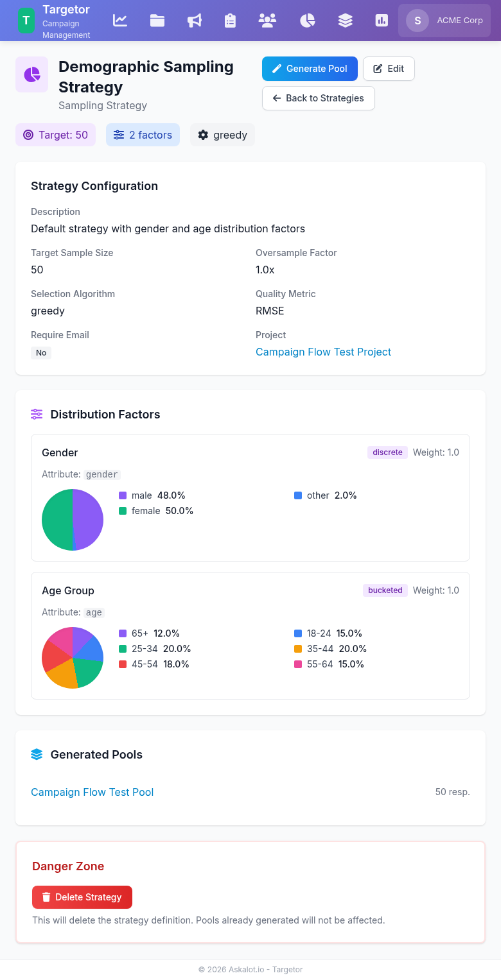Open the stacked layers pools nav icon

coord(345,21)
